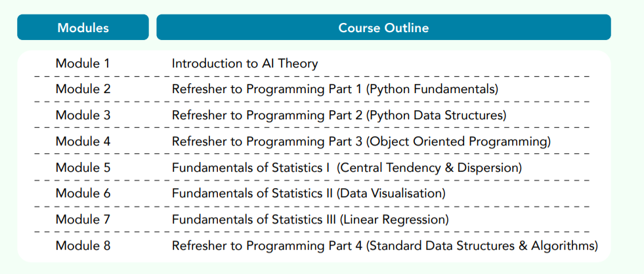Image resolution: width=644 pixels, height=274 pixels.
Task: Select the Module 8 label
Action: (x=83, y=246)
